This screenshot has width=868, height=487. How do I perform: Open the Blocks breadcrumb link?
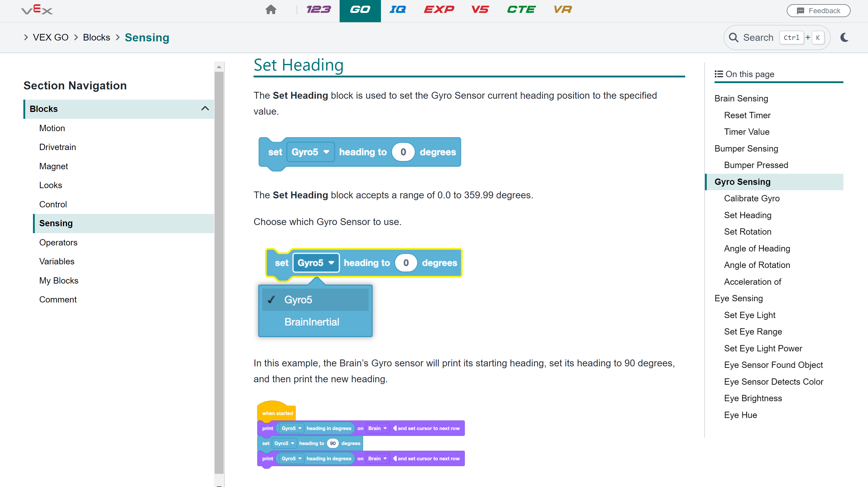coord(97,37)
